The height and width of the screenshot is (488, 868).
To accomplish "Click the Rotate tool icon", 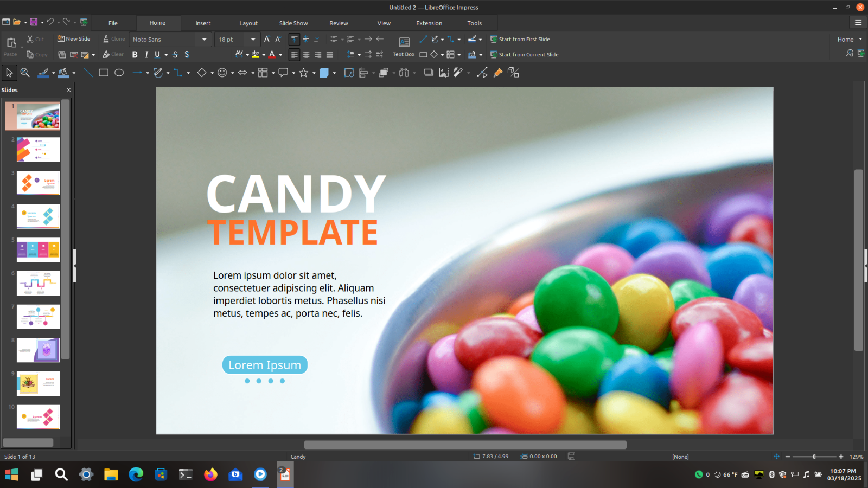I will 349,73.
